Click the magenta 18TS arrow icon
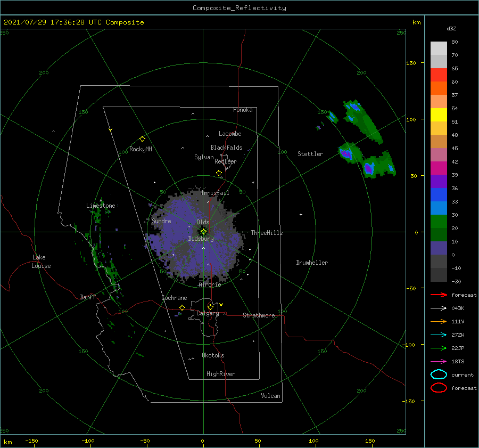The height and width of the screenshot is (448, 479). point(439,362)
